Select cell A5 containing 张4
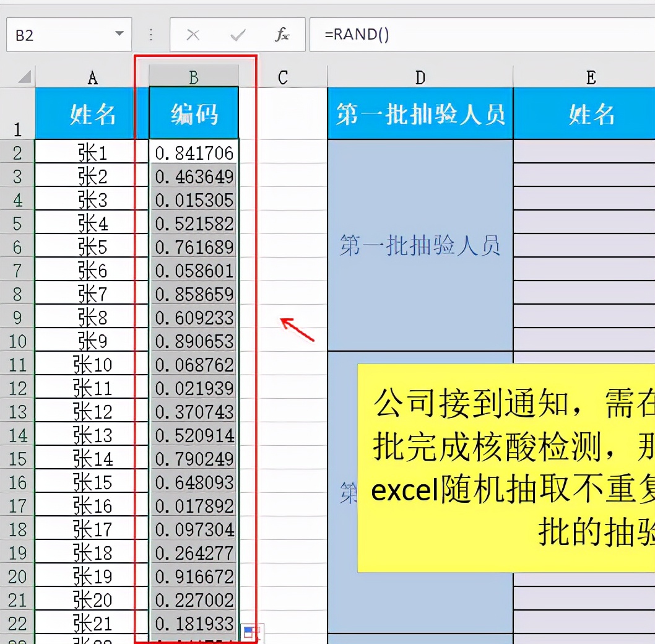 (x=92, y=223)
